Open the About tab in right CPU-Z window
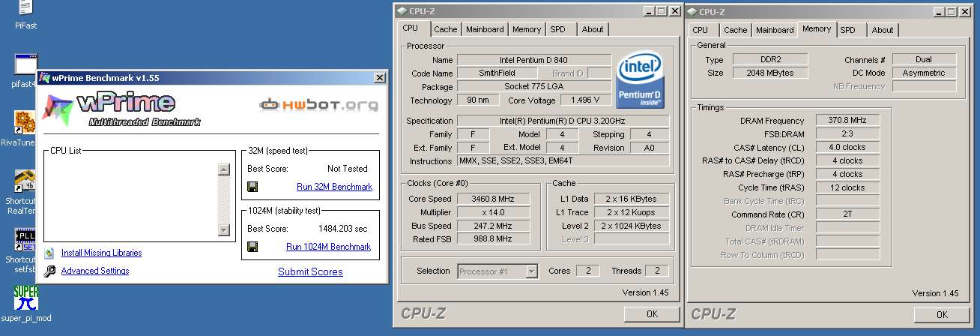This screenshot has height=336, width=980. tap(882, 30)
